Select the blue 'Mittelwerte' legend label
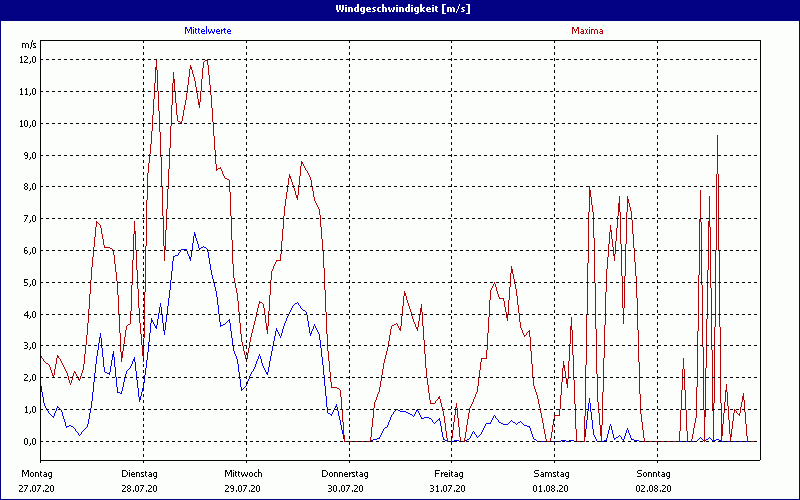The width and height of the screenshot is (800, 500). click(208, 31)
